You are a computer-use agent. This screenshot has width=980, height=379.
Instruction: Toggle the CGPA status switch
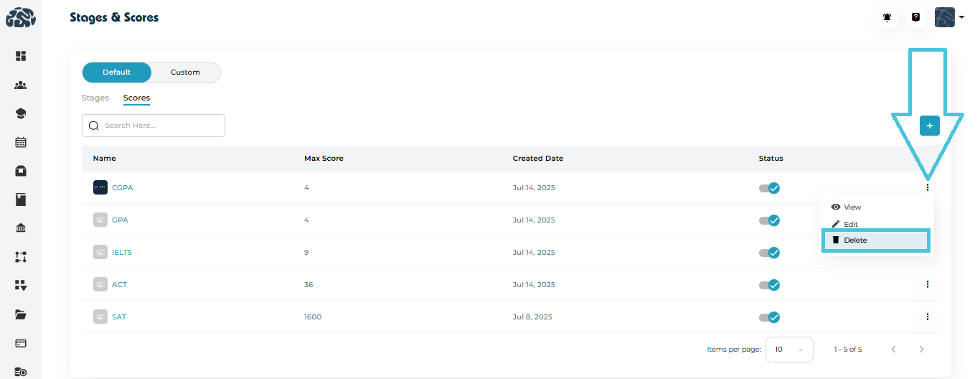point(769,188)
